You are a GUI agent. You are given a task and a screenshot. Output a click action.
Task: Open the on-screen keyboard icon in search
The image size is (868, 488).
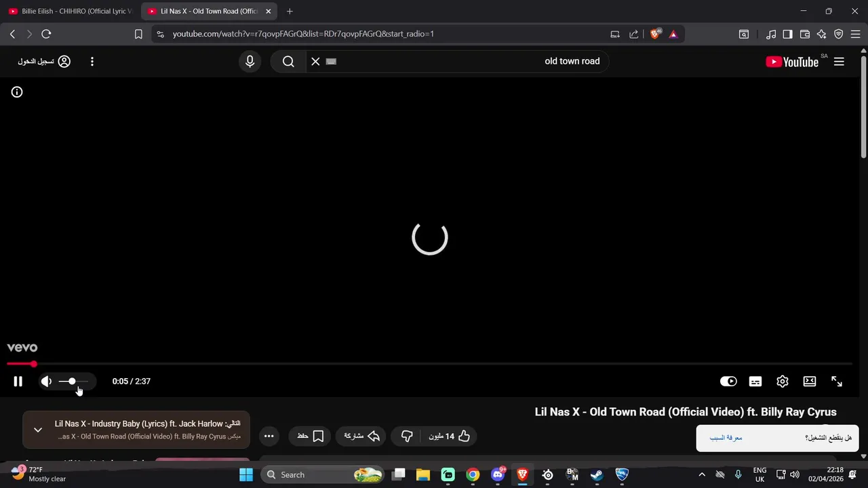(x=331, y=61)
